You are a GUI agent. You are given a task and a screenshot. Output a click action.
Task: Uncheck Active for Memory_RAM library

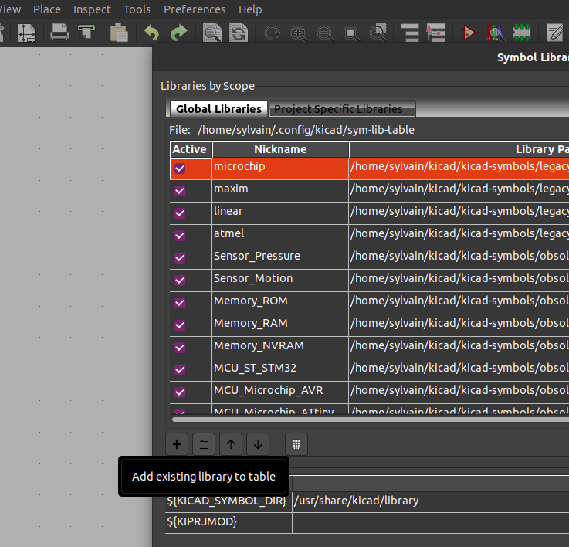[180, 325]
